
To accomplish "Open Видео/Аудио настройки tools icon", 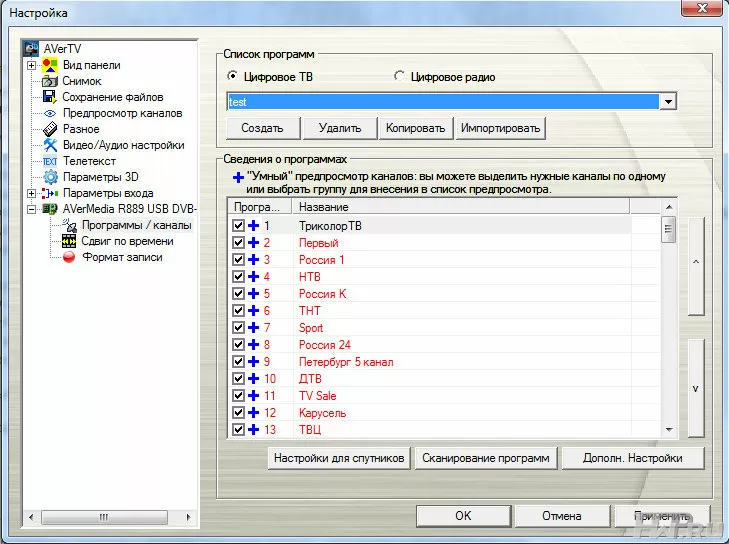I will (x=49, y=145).
